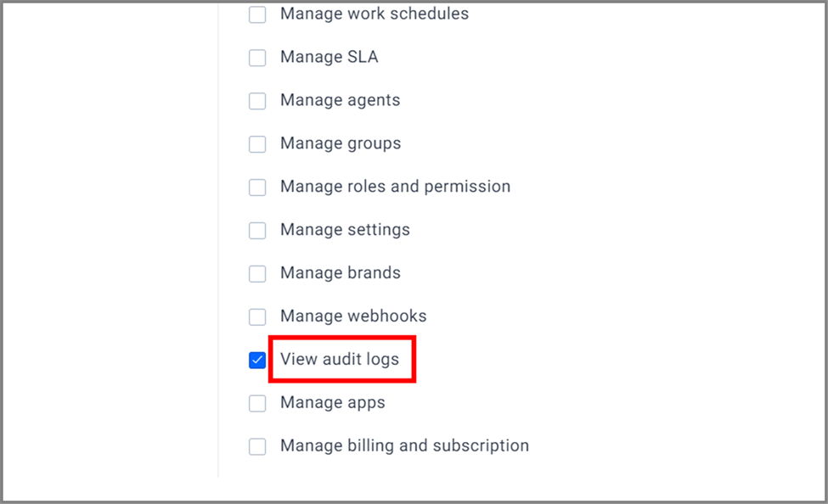
Task: Enable the Manage brands checkbox
Action: tap(257, 274)
